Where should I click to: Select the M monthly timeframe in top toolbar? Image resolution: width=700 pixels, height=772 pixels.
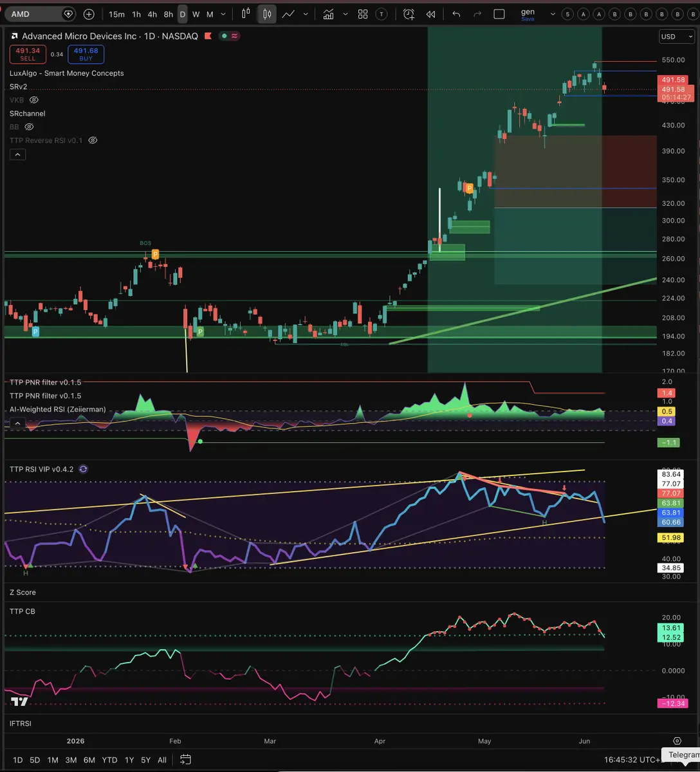tap(210, 14)
